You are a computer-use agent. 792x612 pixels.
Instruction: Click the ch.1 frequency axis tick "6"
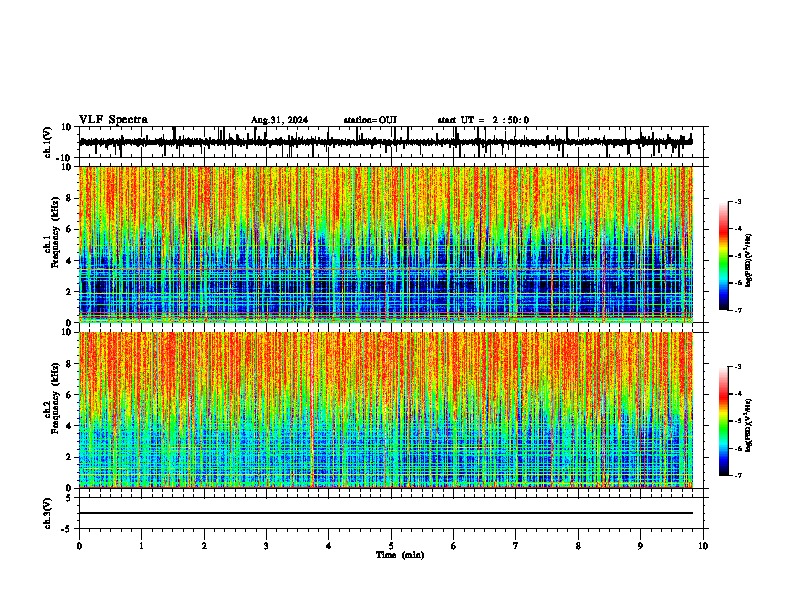click(69, 229)
